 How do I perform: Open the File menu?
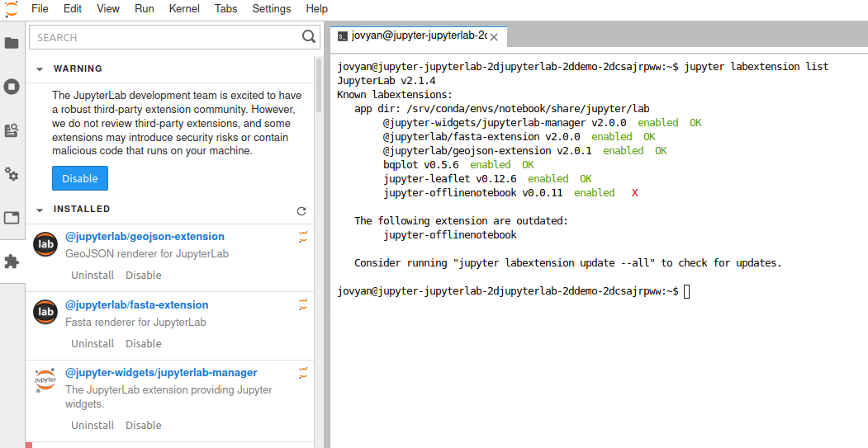pos(40,9)
